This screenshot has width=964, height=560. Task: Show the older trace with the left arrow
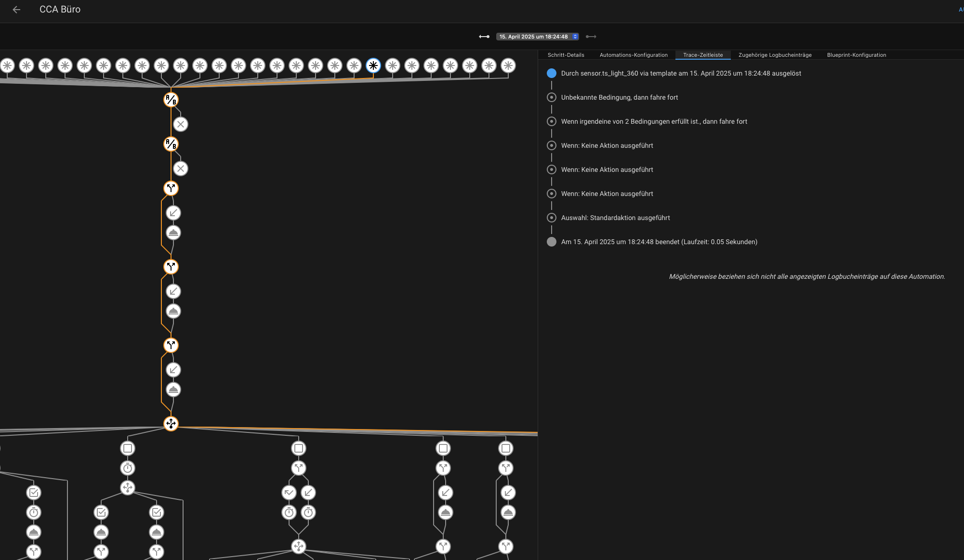(x=484, y=37)
